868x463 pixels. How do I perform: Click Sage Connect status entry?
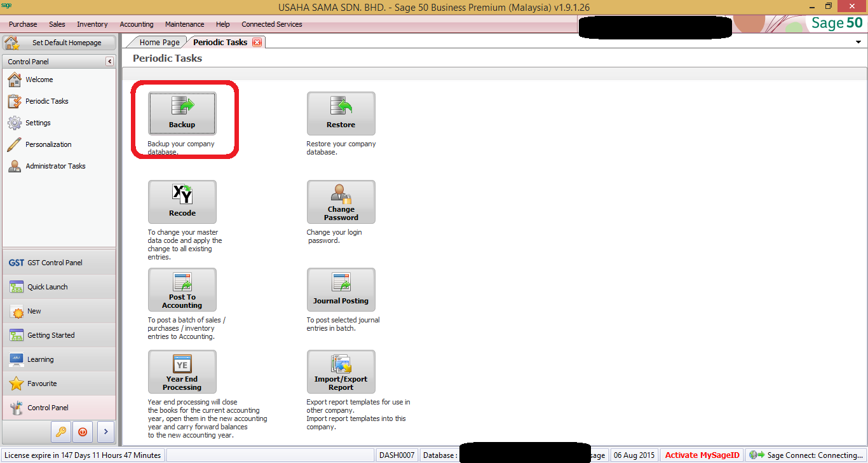coord(806,455)
